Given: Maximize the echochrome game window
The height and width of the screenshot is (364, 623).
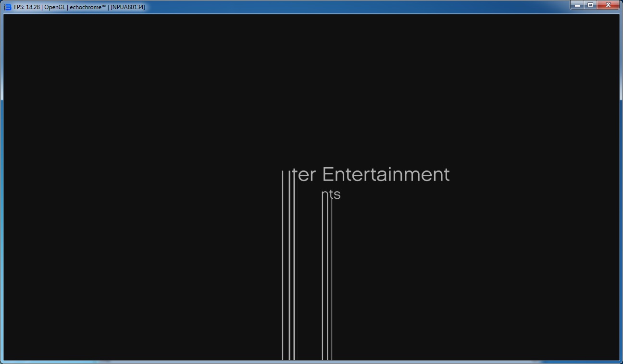Looking at the screenshot, I should (x=590, y=5).
